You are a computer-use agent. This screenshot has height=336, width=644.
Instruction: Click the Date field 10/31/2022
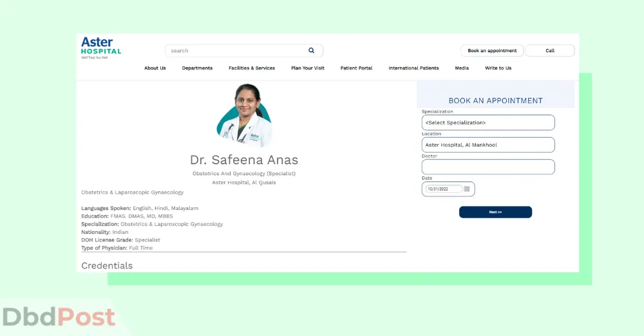(x=444, y=189)
